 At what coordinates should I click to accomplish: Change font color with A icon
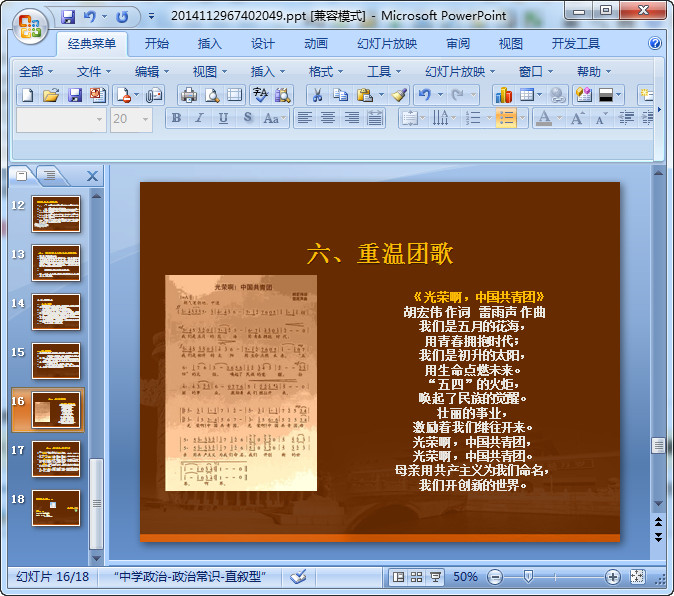544,118
